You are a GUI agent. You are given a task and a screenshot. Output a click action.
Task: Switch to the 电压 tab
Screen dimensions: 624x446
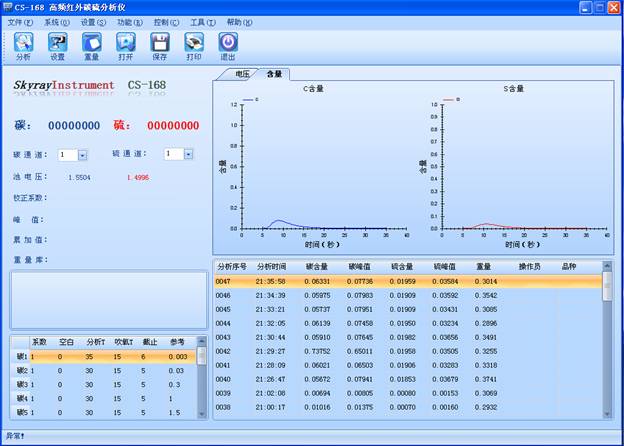coord(242,74)
